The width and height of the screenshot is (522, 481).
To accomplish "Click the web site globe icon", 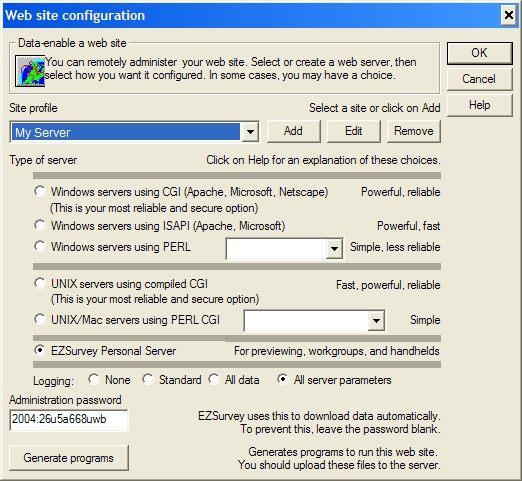I will click(30, 71).
